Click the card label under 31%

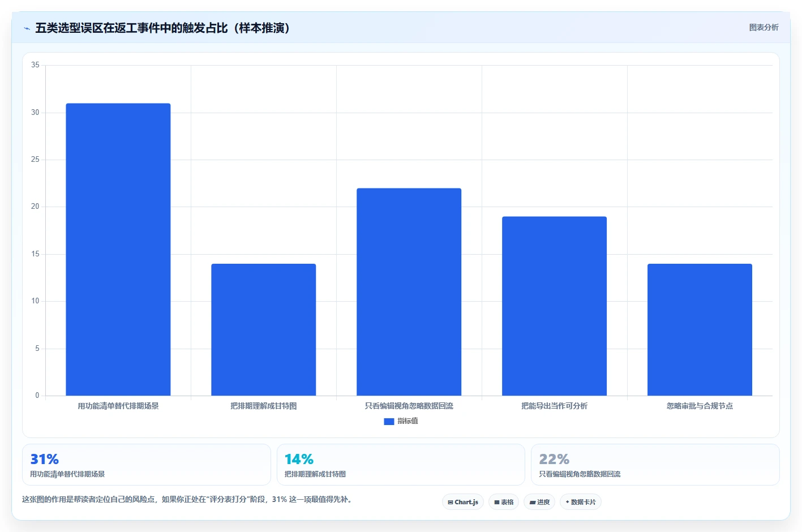[x=67, y=474]
